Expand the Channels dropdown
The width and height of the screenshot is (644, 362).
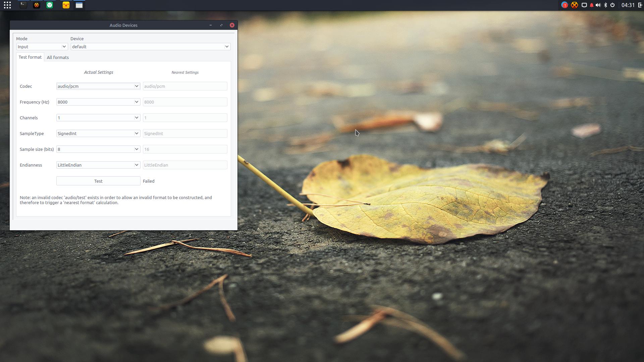point(98,118)
